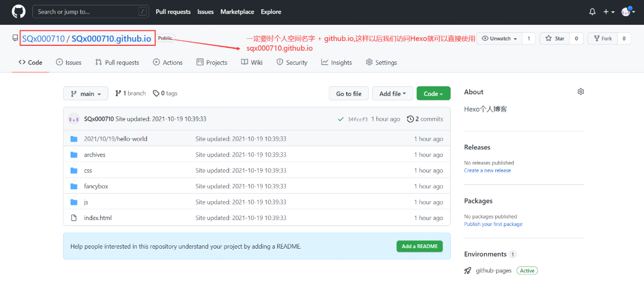
Task: Click the Active environment badge
Action: [x=527, y=271]
